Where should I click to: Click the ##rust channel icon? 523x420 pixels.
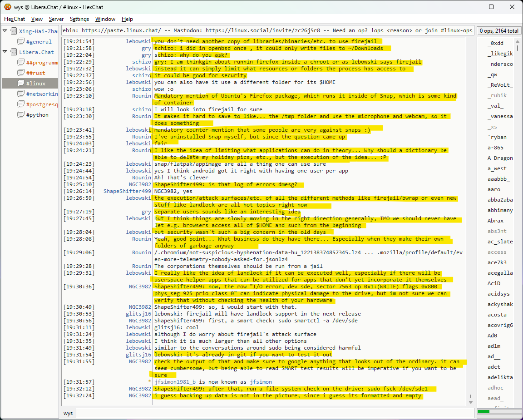point(20,73)
